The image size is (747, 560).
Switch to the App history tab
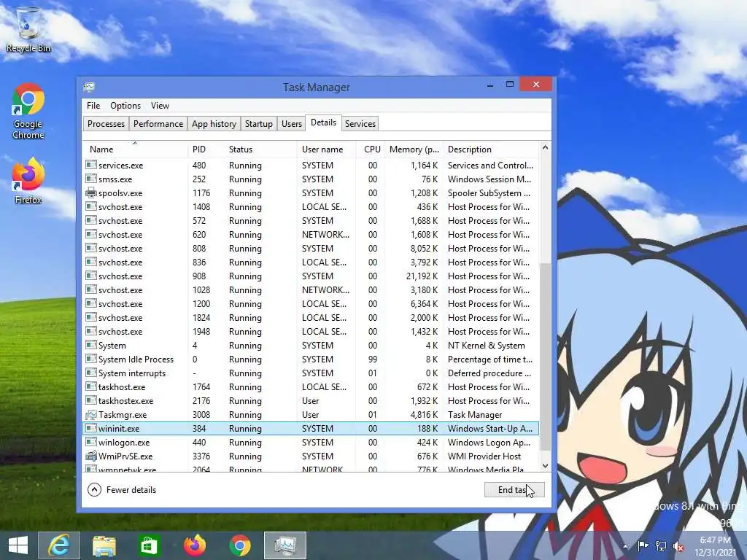(x=214, y=124)
